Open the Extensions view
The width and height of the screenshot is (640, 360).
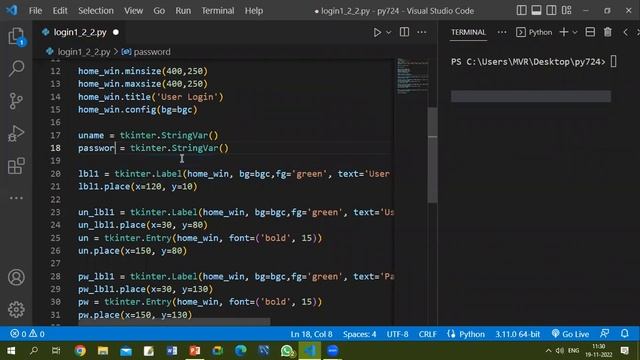pyautogui.click(x=16, y=166)
